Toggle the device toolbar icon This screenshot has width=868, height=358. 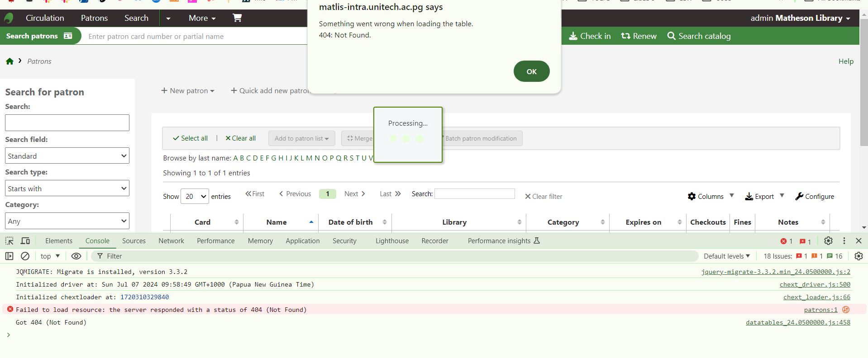pos(25,241)
